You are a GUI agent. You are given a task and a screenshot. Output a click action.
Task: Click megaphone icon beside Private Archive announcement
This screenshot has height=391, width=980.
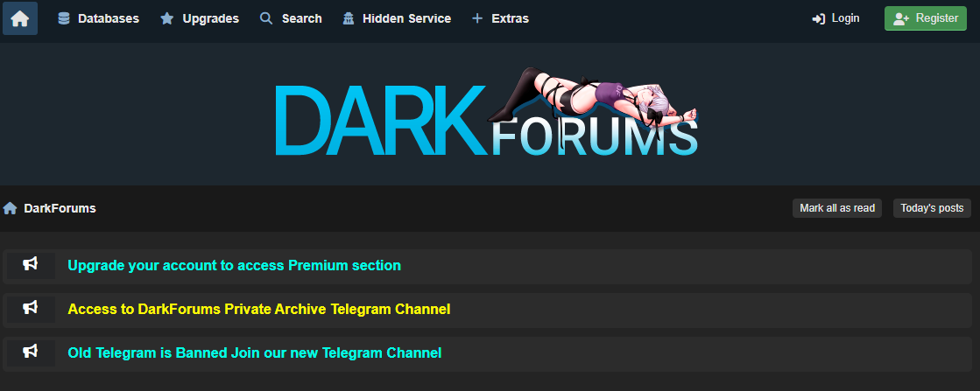click(30, 309)
